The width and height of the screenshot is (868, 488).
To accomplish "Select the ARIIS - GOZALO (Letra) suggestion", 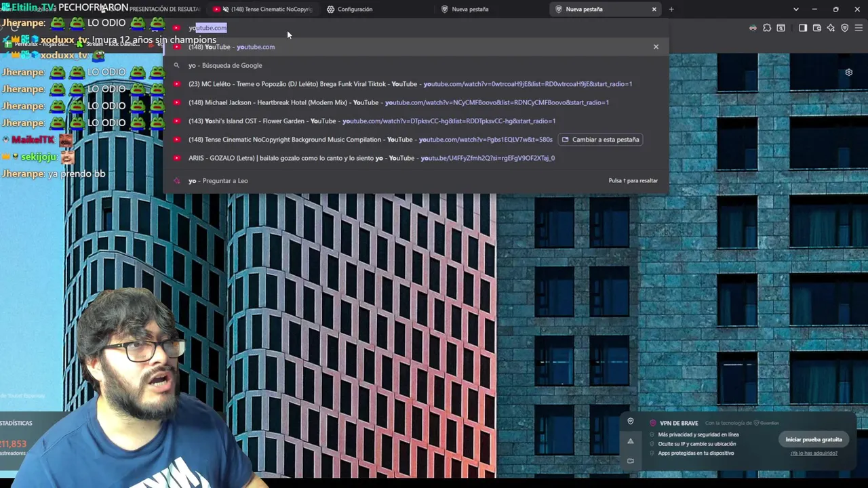I will 415,158.
